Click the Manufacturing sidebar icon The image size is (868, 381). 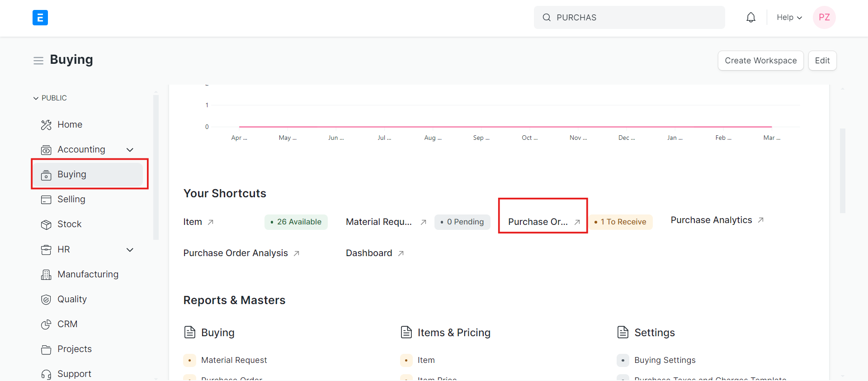(46, 275)
